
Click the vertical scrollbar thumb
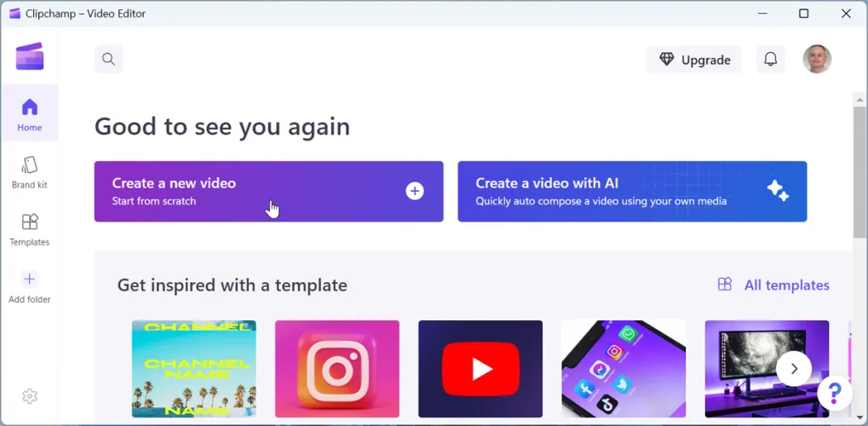coord(859,172)
